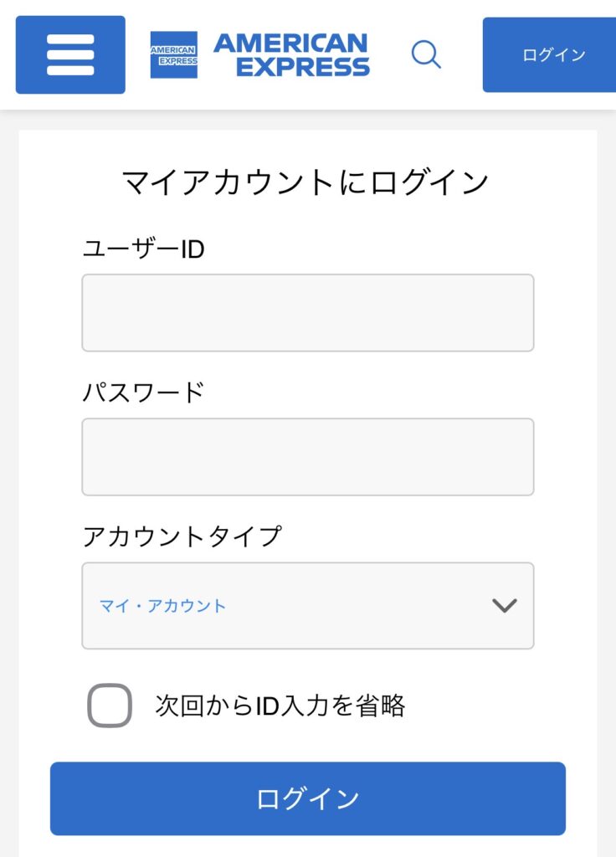Open search with the magnifier icon
The height and width of the screenshot is (857, 616).
pos(426,55)
